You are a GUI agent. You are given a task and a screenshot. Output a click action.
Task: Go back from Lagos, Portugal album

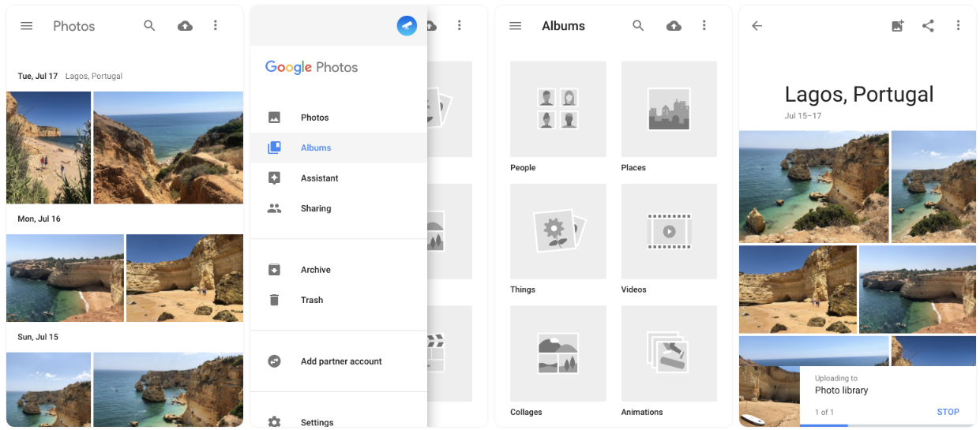[x=757, y=26]
